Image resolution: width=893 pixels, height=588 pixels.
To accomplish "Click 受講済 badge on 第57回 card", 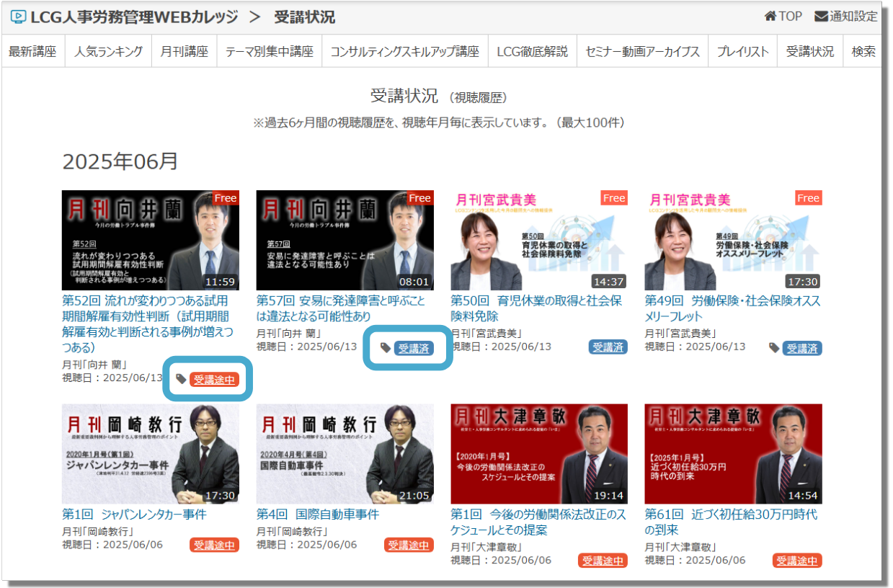I will (414, 348).
